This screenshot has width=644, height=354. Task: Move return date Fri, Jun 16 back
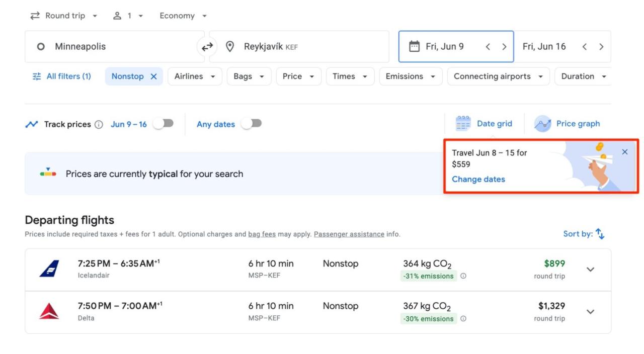click(x=584, y=47)
